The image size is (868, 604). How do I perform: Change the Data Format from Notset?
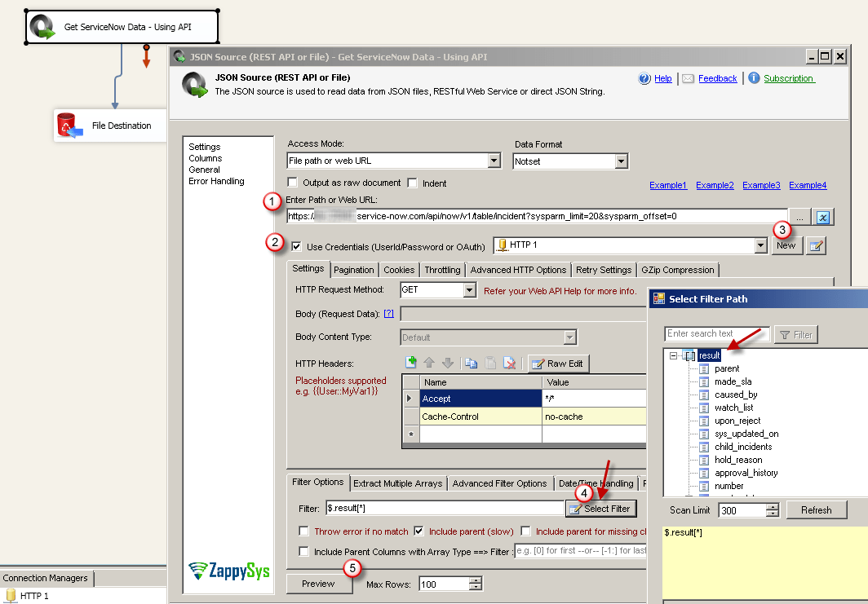(621, 161)
